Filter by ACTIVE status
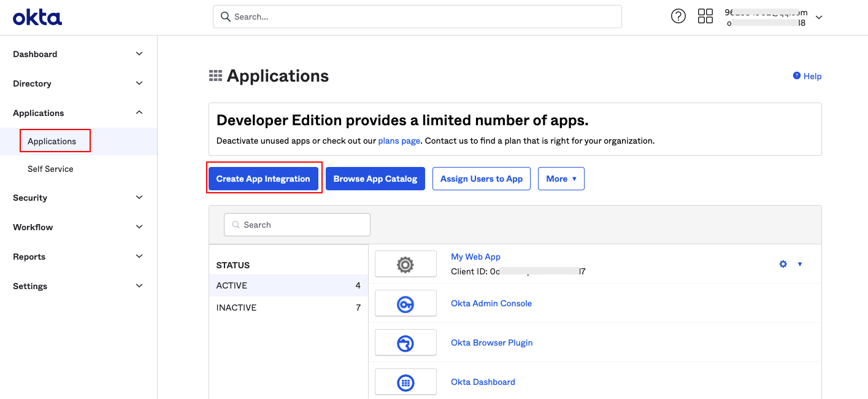This screenshot has height=399, width=868. pos(288,285)
